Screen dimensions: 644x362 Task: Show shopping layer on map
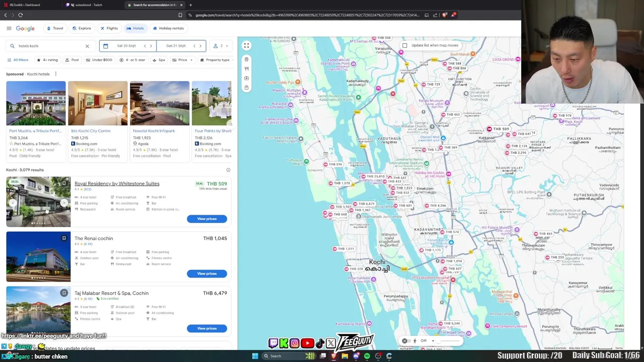click(247, 87)
